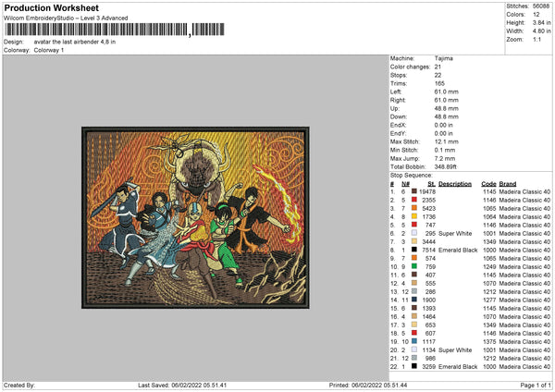The image size is (555, 392).
Task: Click the Machine value 'Tajima'
Action: point(443,58)
